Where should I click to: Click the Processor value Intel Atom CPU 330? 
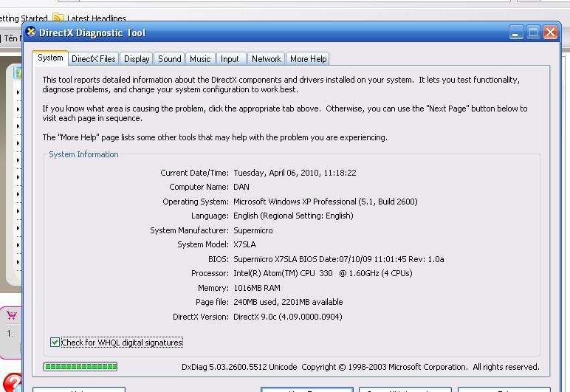click(x=323, y=273)
